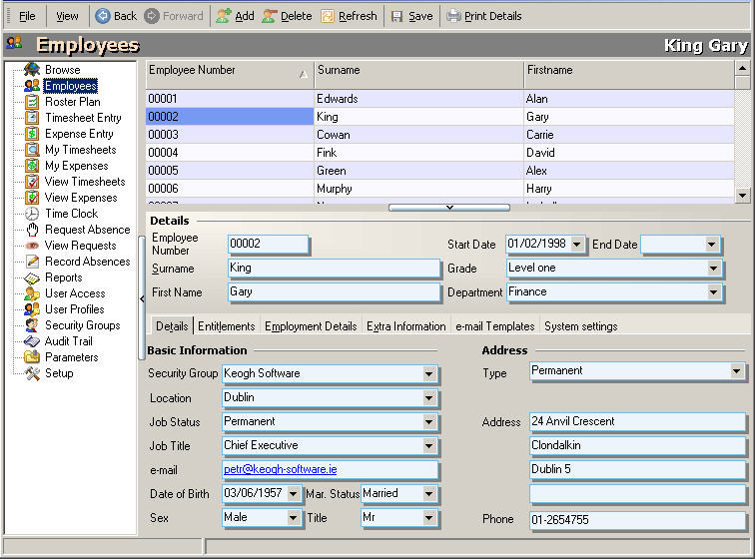756x560 pixels.
Task: Click the Surname input field
Action: (335, 269)
